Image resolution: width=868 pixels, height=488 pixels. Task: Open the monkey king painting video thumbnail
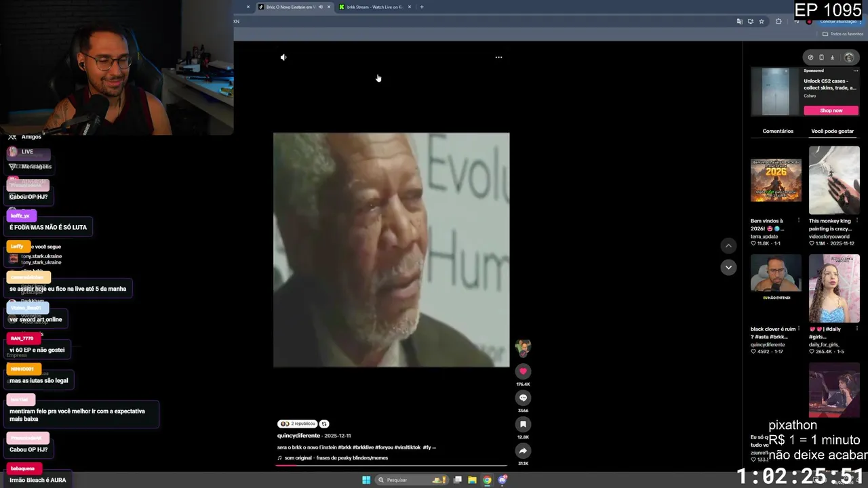(x=834, y=180)
